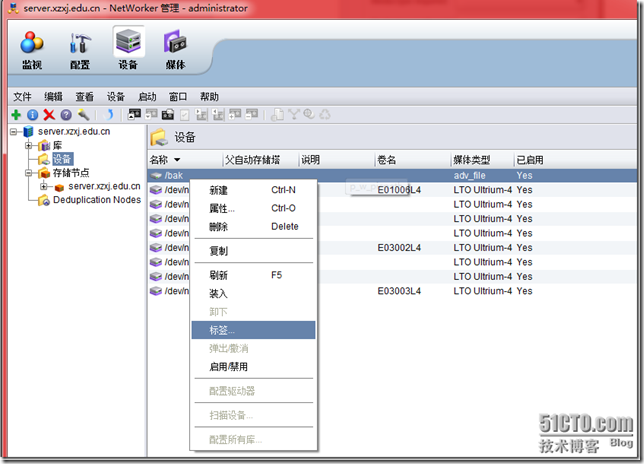
Task: Click the purple question mark Help icon
Action: pos(66,115)
